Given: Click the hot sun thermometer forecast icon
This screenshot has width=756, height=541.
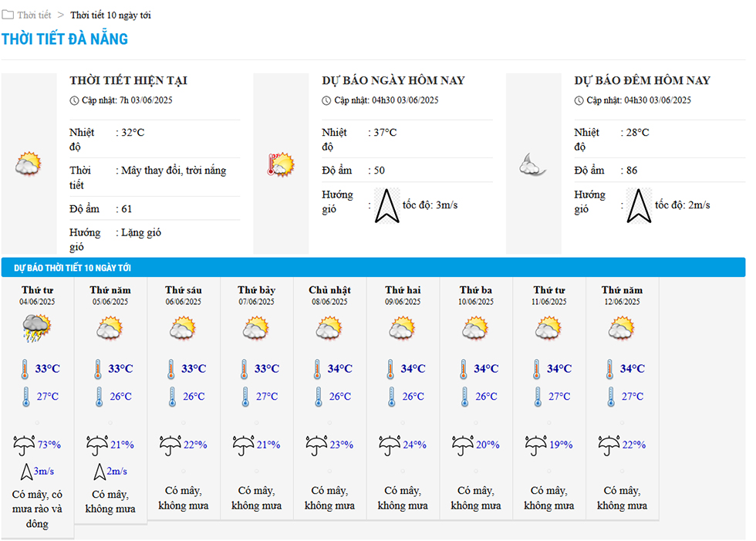Looking at the screenshot, I should pos(281,164).
